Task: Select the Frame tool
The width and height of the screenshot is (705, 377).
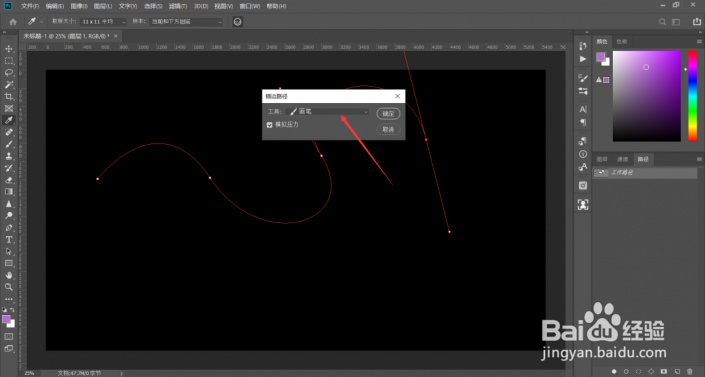Action: (9, 108)
